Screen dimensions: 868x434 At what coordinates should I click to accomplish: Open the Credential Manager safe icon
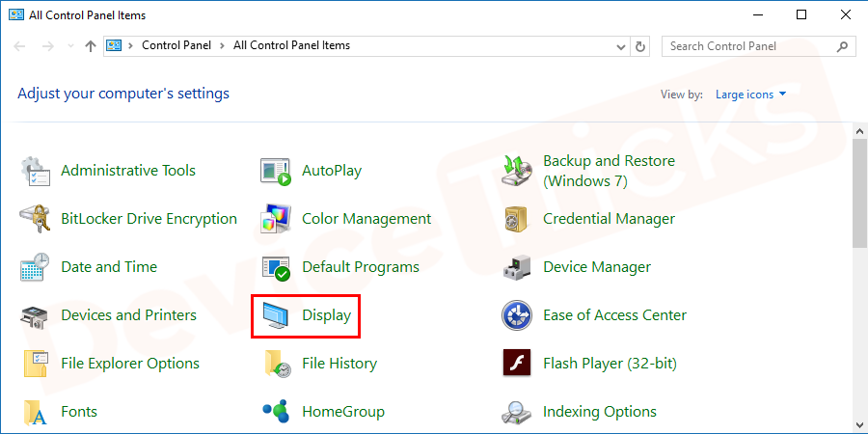517,219
